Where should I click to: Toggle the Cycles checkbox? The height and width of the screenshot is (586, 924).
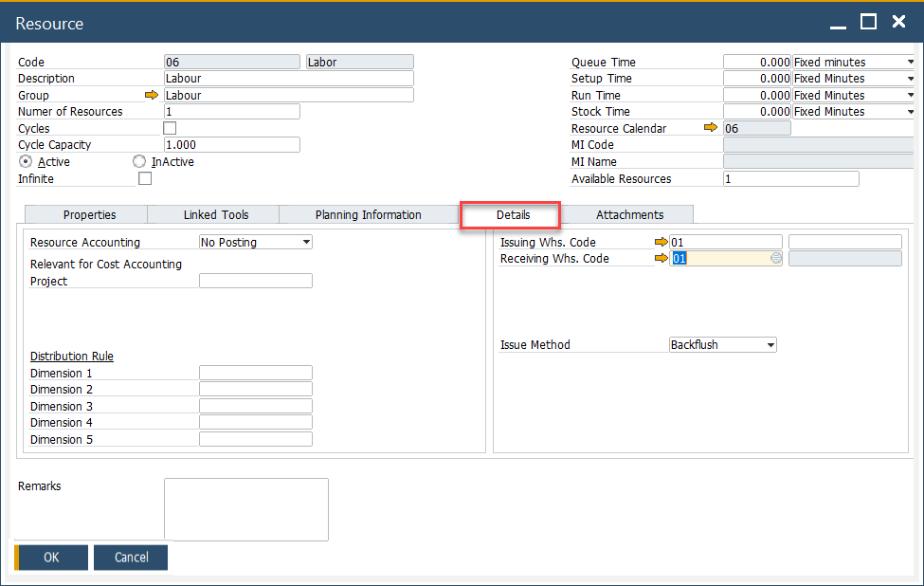(170, 128)
